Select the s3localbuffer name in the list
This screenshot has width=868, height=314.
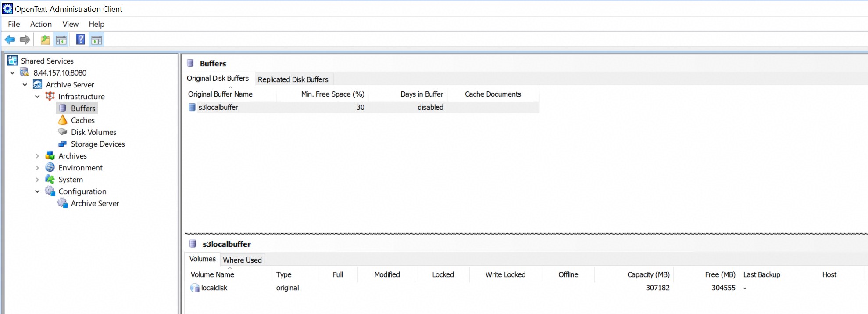click(218, 107)
